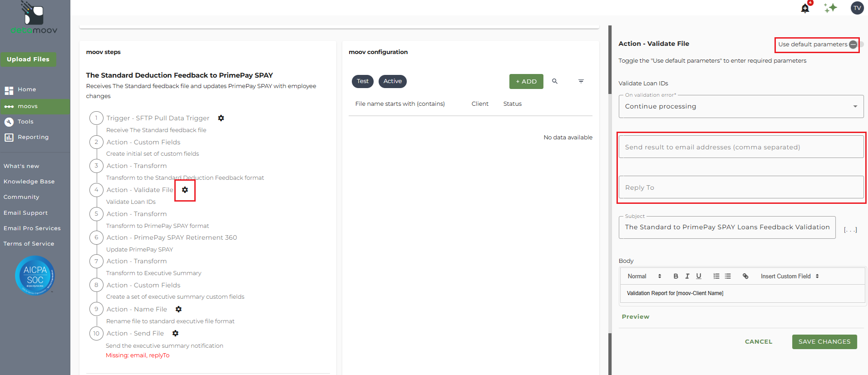Click the Upload Files button
This screenshot has width=868, height=375.
(28, 59)
